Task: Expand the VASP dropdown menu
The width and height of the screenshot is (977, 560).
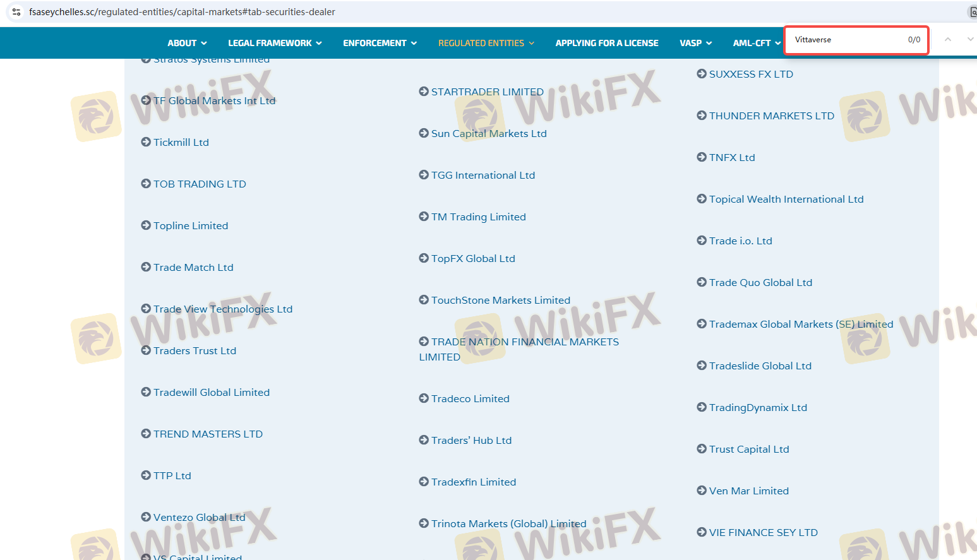Action: tap(695, 43)
